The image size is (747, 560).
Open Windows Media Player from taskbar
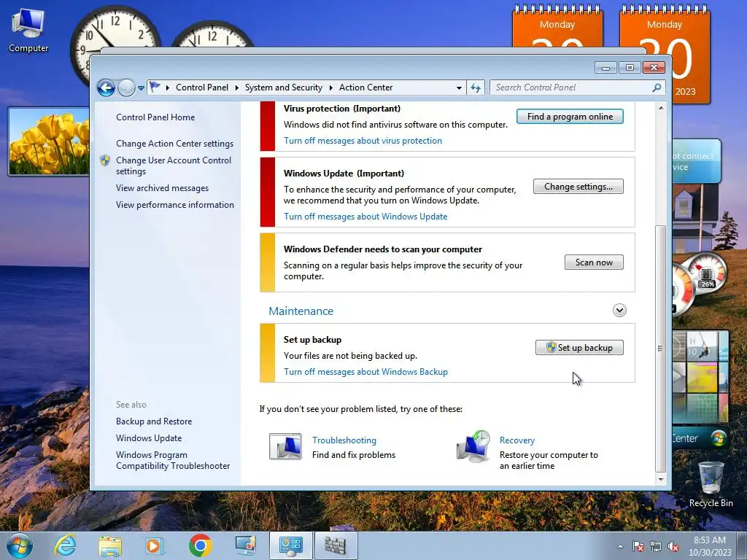[x=155, y=545]
